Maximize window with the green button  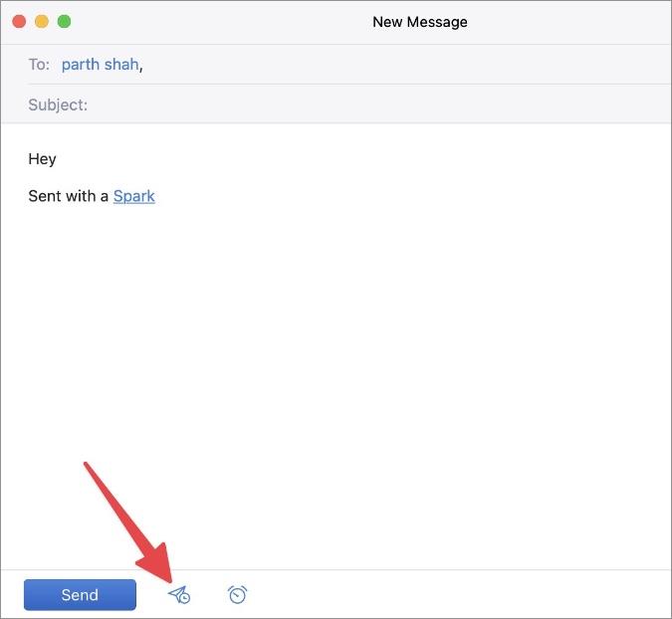point(65,22)
